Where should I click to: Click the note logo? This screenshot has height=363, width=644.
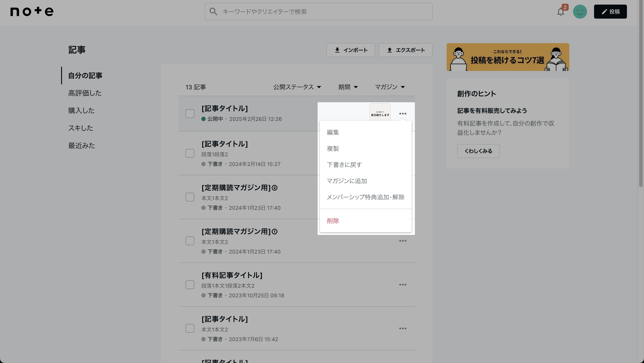(x=32, y=11)
